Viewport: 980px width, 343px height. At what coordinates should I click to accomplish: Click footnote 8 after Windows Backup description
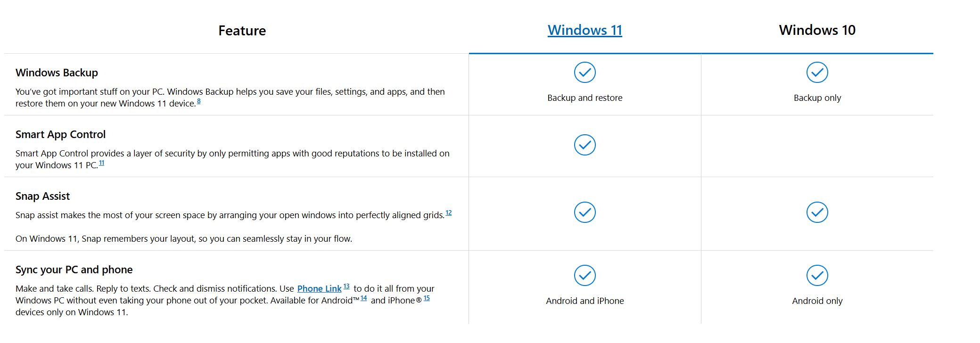(x=198, y=101)
